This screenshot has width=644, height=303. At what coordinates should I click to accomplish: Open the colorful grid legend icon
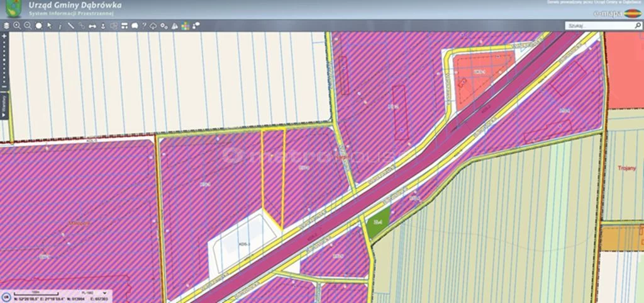186,26
